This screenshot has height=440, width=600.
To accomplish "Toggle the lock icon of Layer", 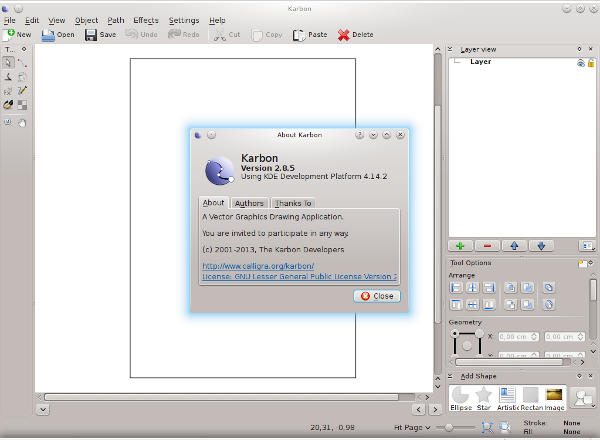I will (591, 63).
